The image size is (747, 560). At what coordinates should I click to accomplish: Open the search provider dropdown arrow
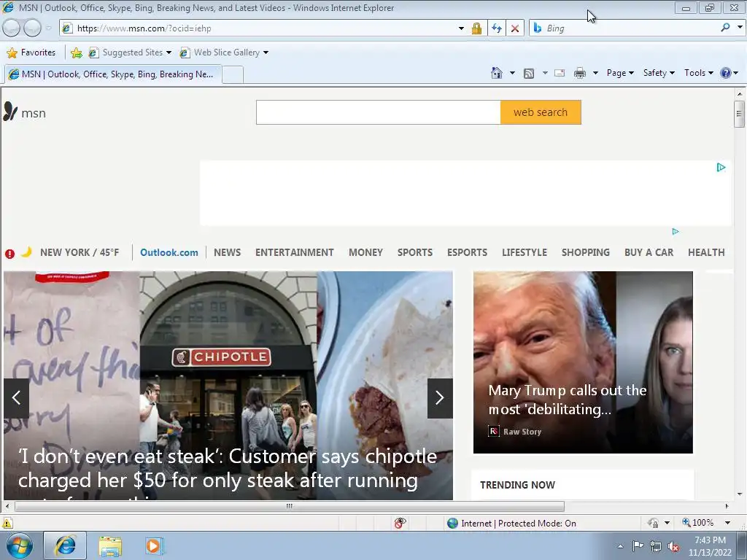coord(740,28)
